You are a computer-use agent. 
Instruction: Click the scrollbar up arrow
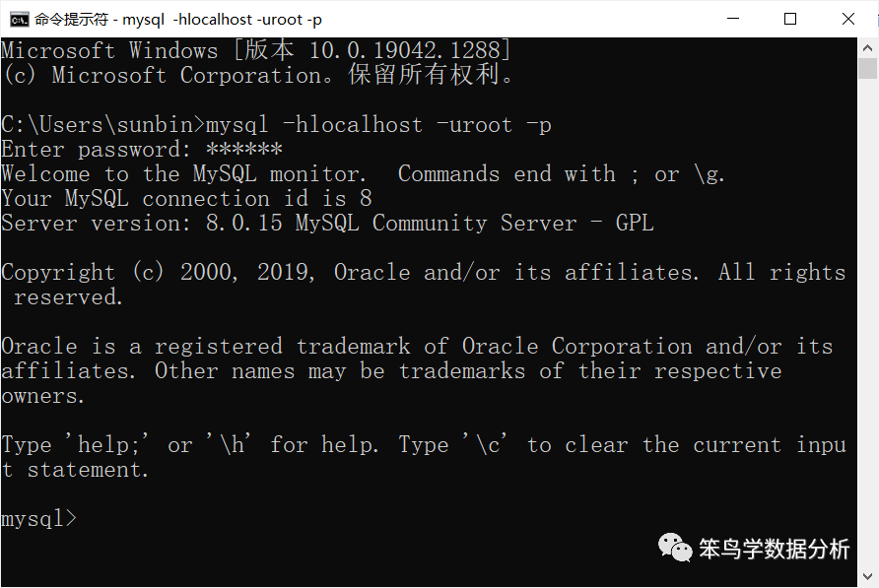867,48
